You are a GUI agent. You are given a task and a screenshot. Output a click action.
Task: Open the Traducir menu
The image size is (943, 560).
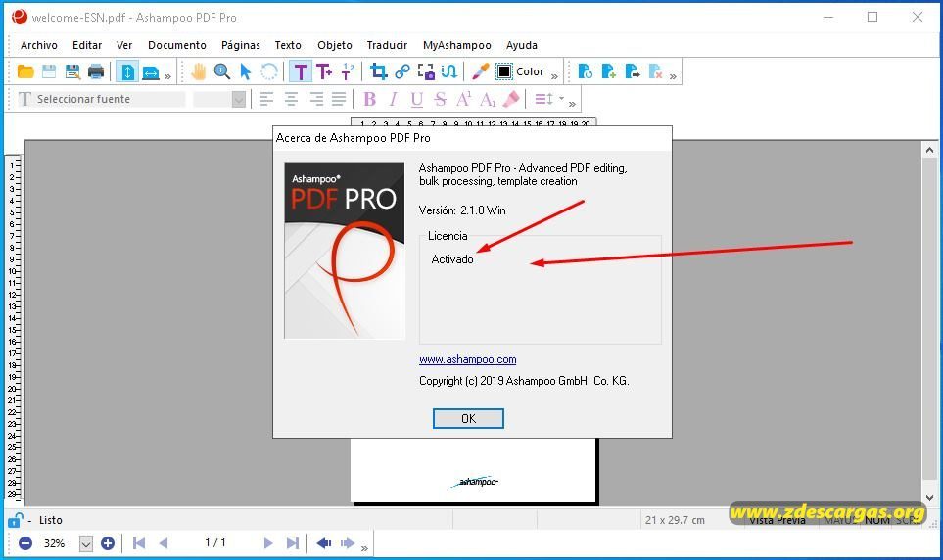(x=387, y=45)
